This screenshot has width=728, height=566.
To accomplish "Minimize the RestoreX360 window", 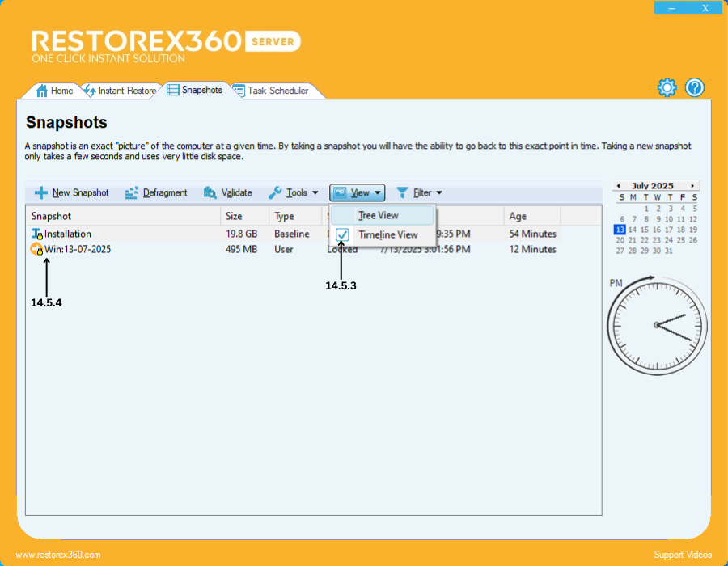I will coord(671,8).
